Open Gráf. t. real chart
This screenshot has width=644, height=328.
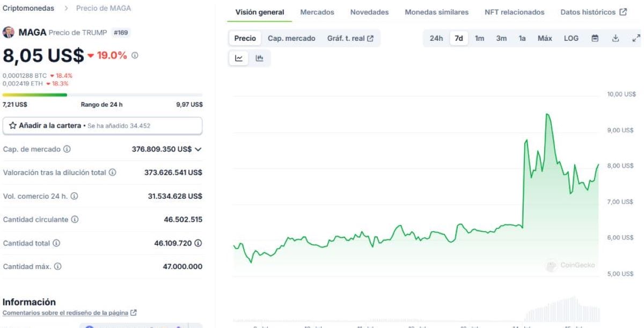(x=350, y=38)
